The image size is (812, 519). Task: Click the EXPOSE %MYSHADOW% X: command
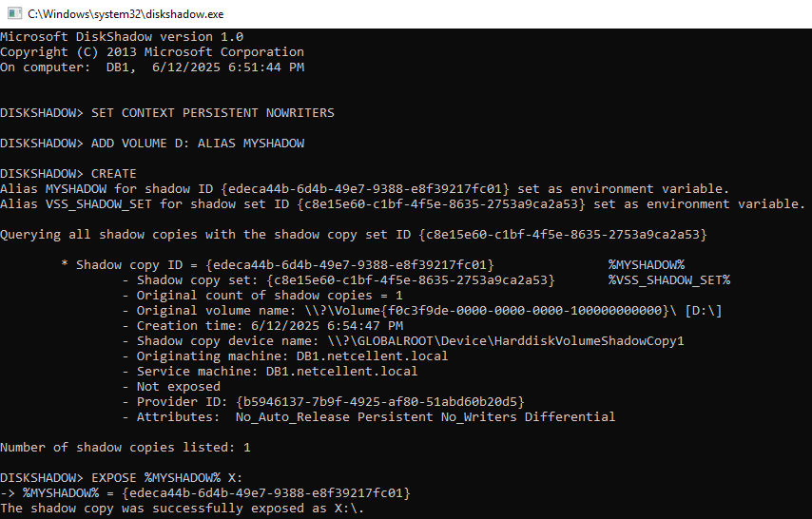(x=166, y=478)
